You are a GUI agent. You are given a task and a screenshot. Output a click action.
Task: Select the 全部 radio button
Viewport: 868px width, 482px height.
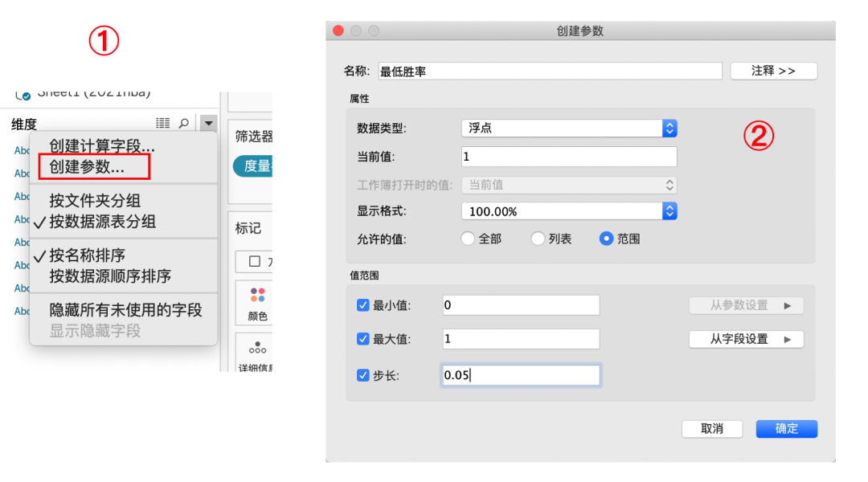pos(468,239)
